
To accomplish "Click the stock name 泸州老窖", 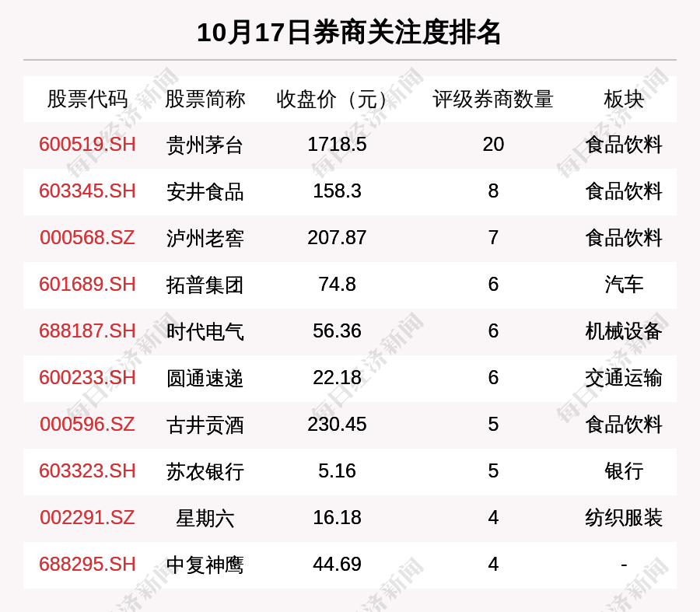I will [205, 238].
